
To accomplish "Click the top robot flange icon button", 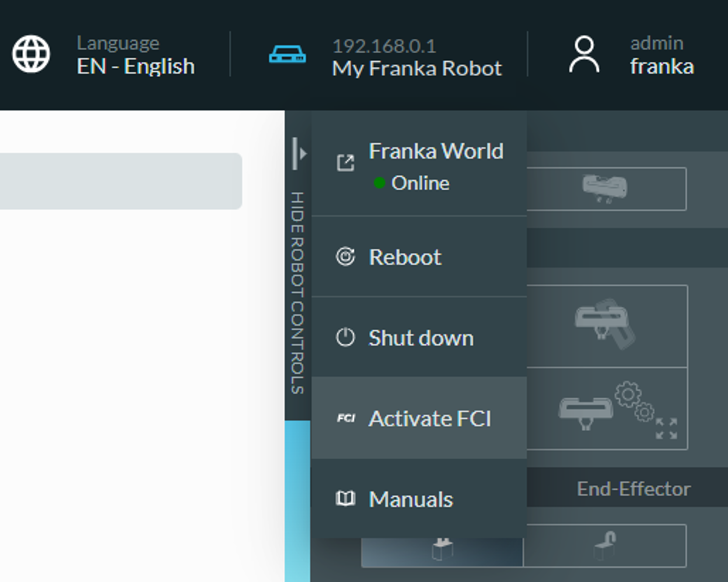I will (605, 189).
